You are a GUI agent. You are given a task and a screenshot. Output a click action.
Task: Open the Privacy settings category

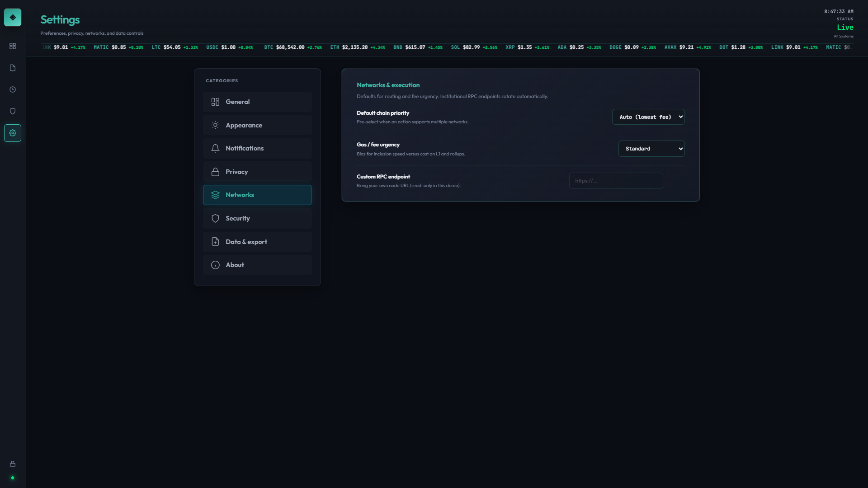point(257,171)
